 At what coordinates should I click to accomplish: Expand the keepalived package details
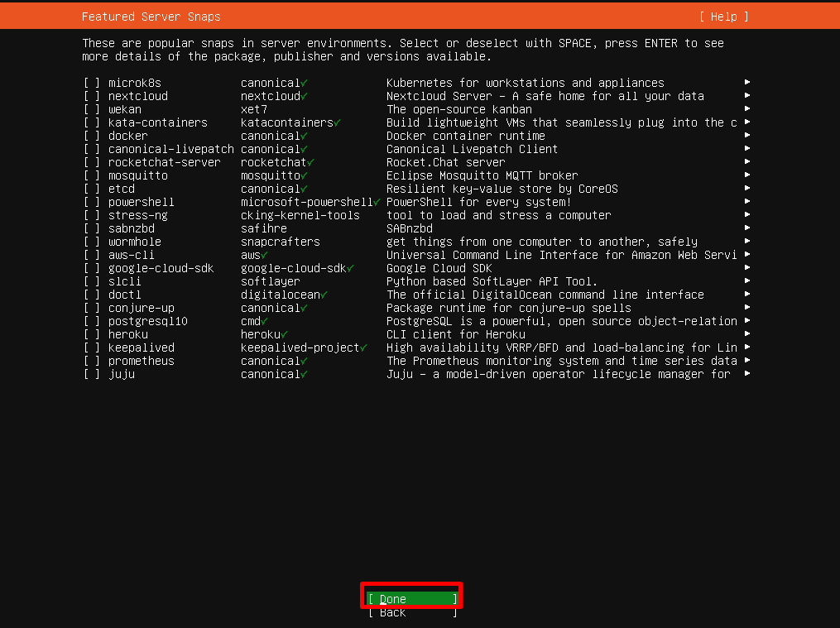tap(746, 347)
